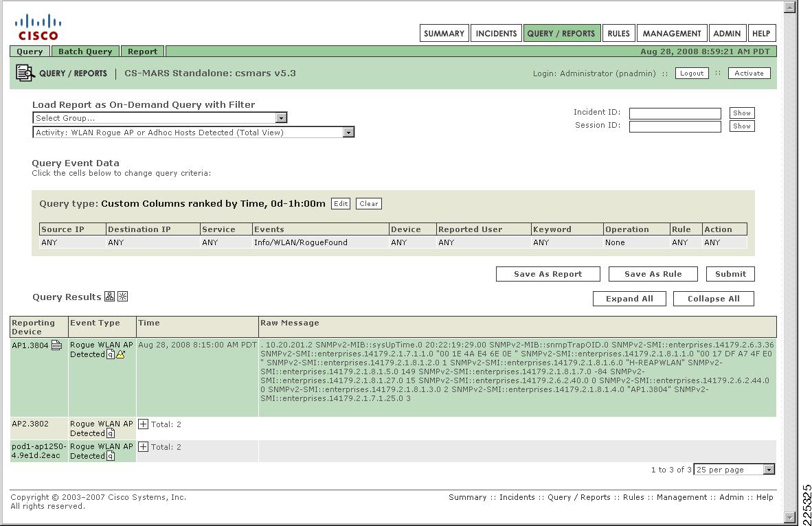The height and width of the screenshot is (526, 812).
Task: Change the Source IP ANY criteria cell
Action: 73,242
